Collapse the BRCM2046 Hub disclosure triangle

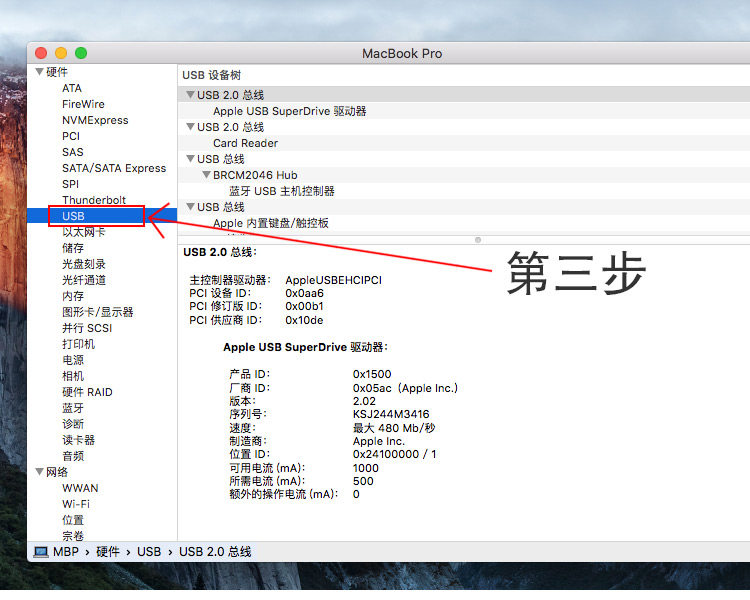click(x=207, y=175)
